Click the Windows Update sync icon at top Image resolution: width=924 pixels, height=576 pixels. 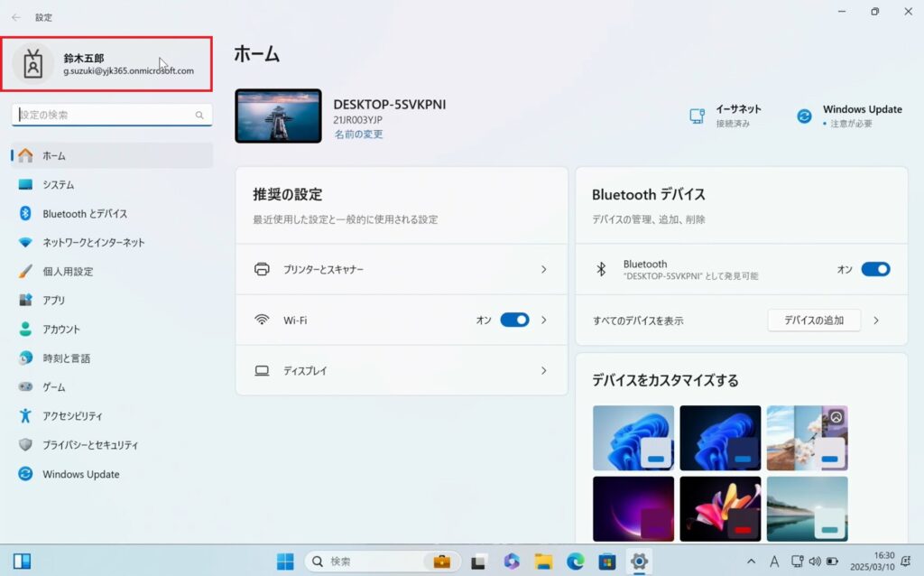pos(804,116)
